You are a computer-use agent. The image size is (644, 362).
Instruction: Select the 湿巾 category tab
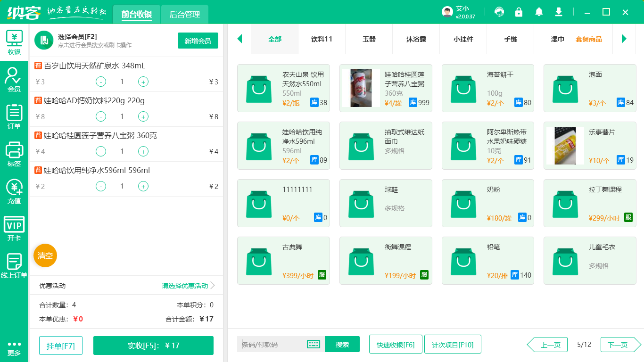click(x=558, y=39)
